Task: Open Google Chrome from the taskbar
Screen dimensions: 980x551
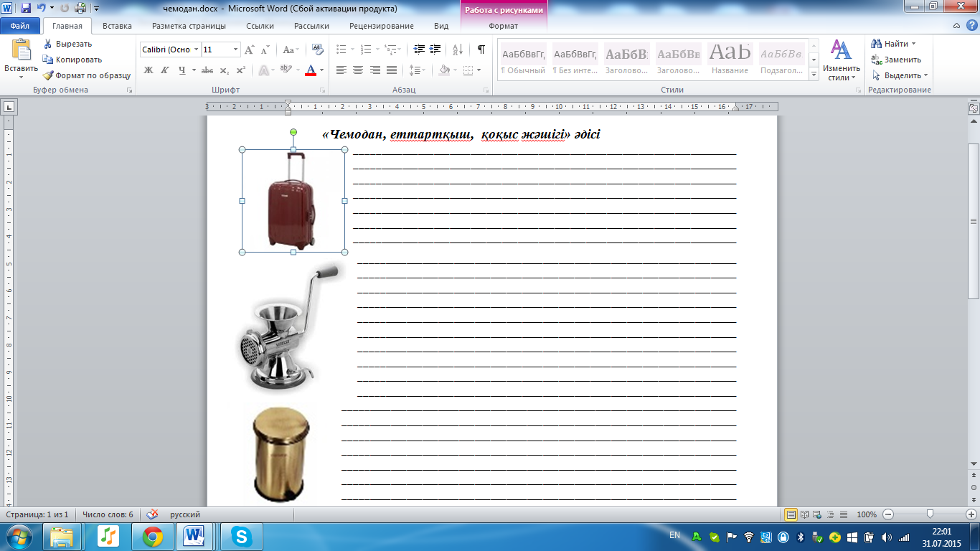Action: click(x=152, y=537)
